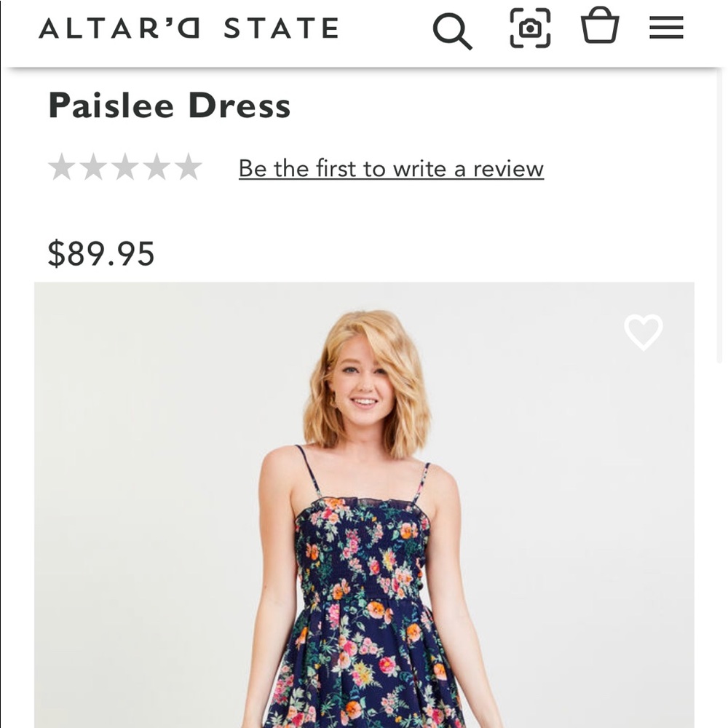View cart contents via the bag icon
Viewport: 728px width, 728px height.
[601, 28]
